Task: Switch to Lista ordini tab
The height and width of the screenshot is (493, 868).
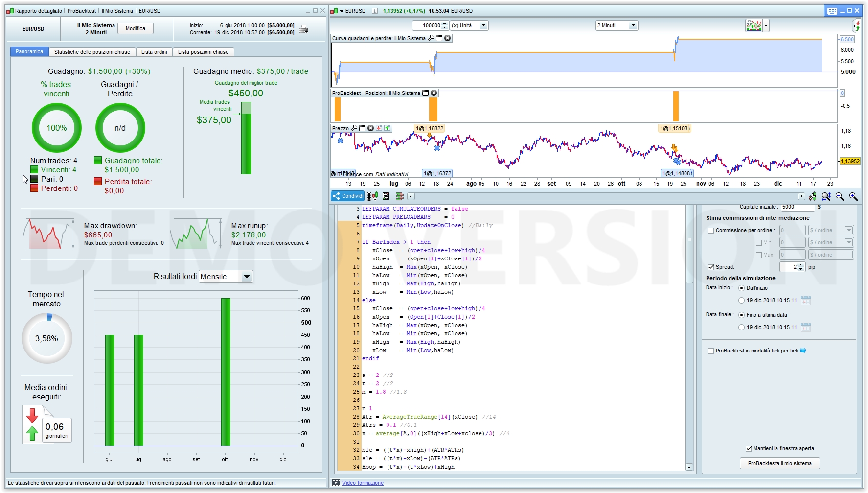Action: tap(154, 52)
